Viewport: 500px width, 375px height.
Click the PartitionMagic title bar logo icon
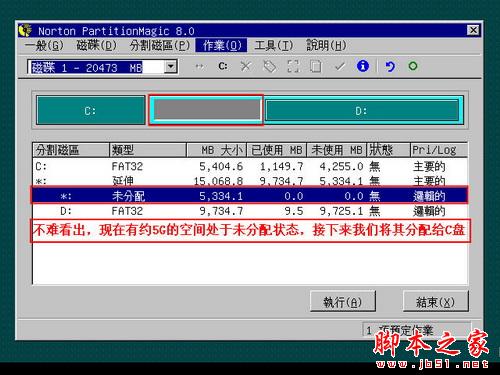[x=25, y=30]
